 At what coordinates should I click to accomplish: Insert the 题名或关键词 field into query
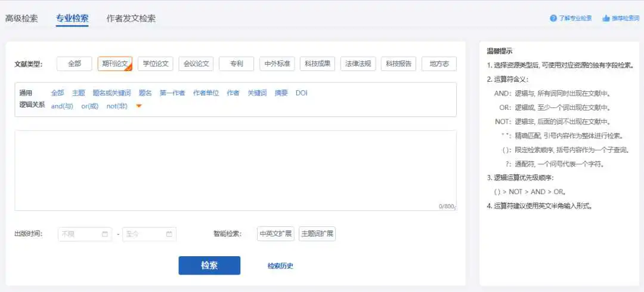click(112, 93)
